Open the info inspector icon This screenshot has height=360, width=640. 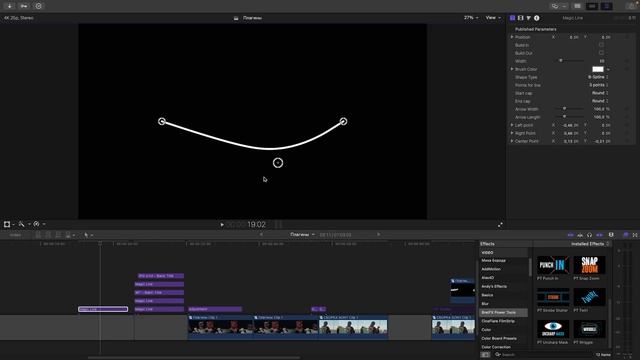537,18
